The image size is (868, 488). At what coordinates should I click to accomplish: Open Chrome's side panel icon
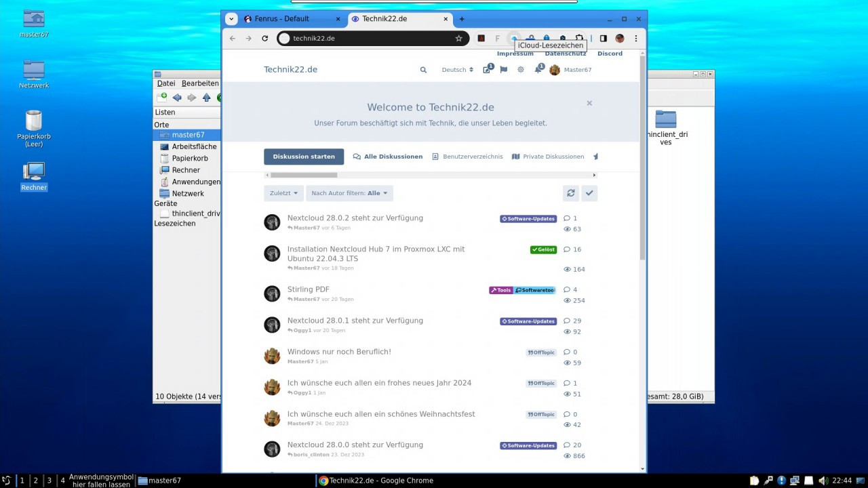coord(604,39)
